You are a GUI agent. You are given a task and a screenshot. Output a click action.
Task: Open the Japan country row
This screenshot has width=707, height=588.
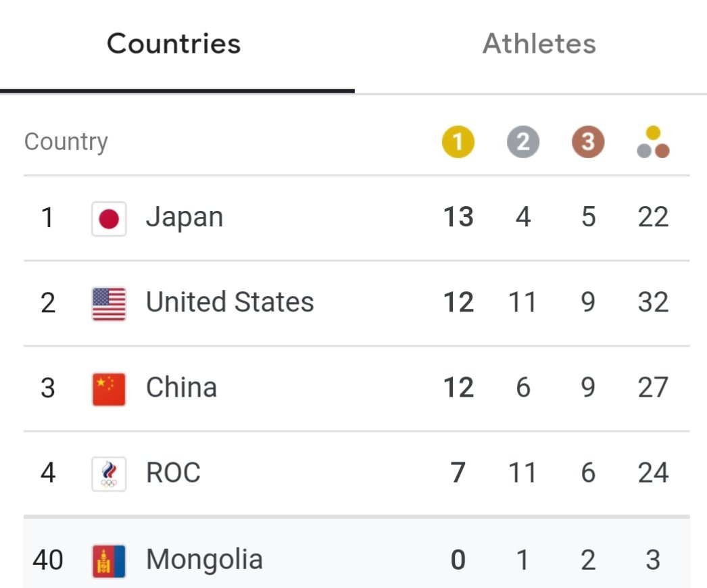pos(357,218)
